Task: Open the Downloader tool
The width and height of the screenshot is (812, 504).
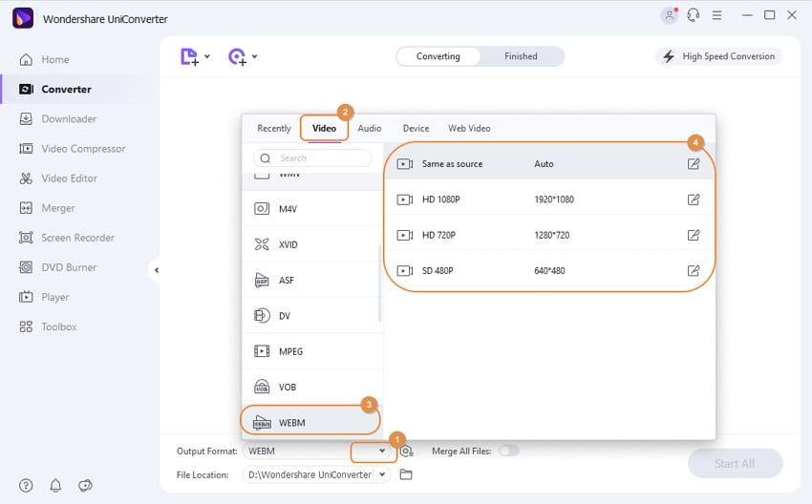Action: tap(57, 119)
